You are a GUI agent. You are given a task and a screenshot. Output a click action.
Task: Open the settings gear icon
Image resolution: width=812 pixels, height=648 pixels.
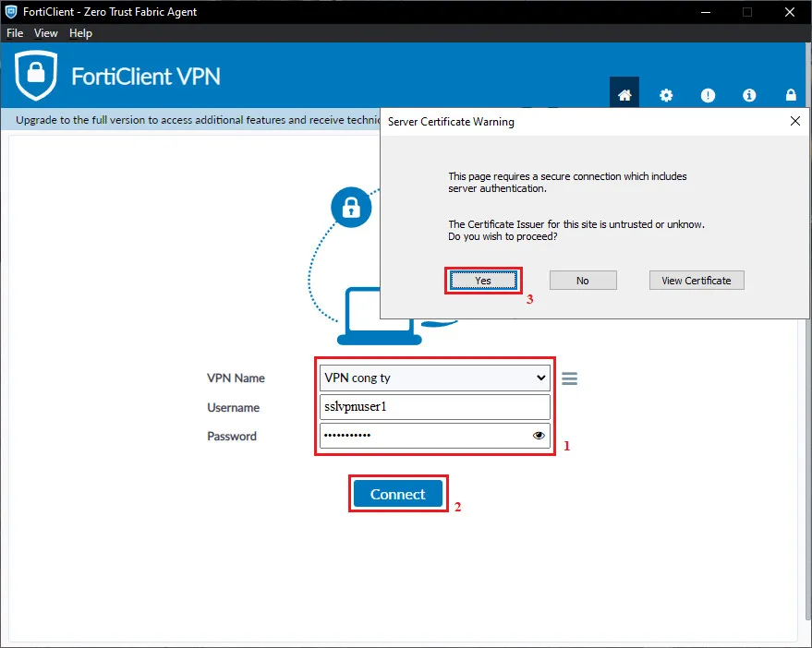(666, 95)
